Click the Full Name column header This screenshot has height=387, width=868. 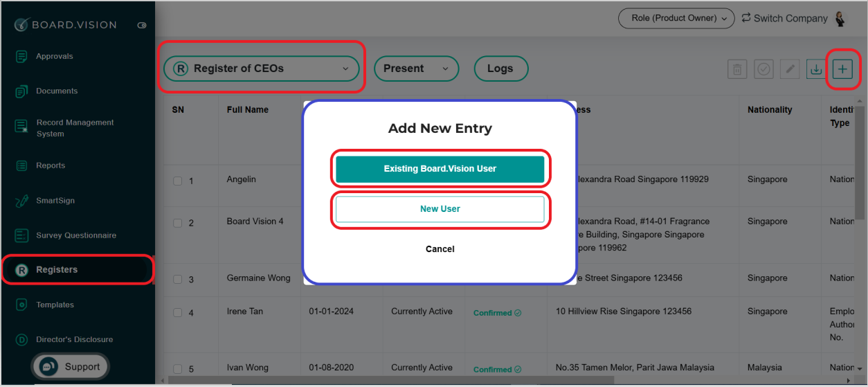[248, 110]
